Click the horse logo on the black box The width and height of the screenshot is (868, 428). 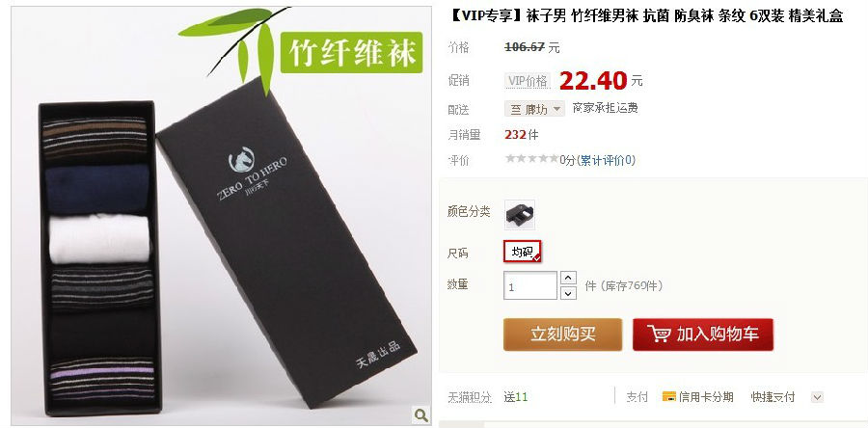click(x=241, y=159)
